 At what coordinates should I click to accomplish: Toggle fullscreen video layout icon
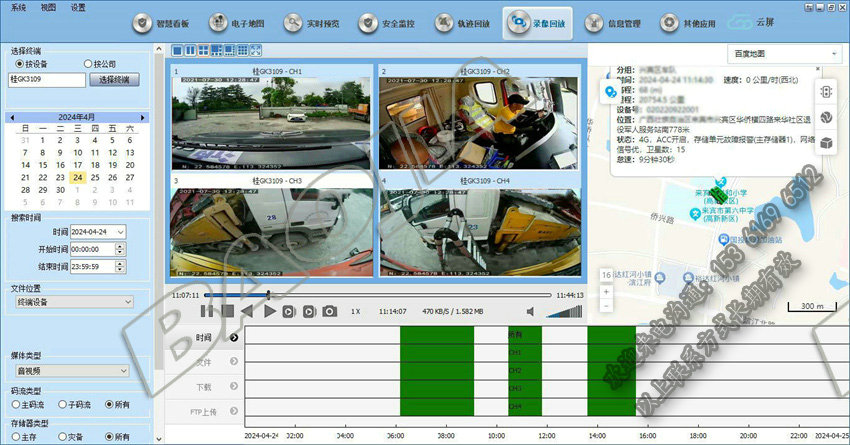pos(256,50)
